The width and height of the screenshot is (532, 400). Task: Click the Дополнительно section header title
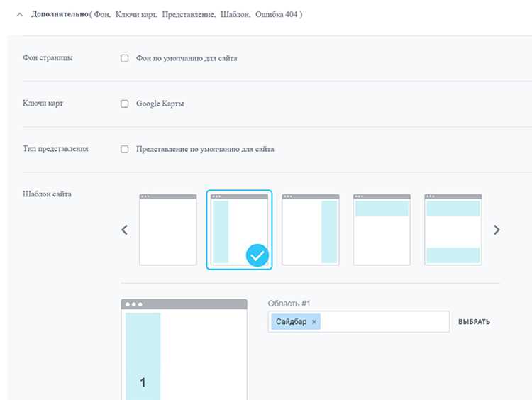pos(60,14)
